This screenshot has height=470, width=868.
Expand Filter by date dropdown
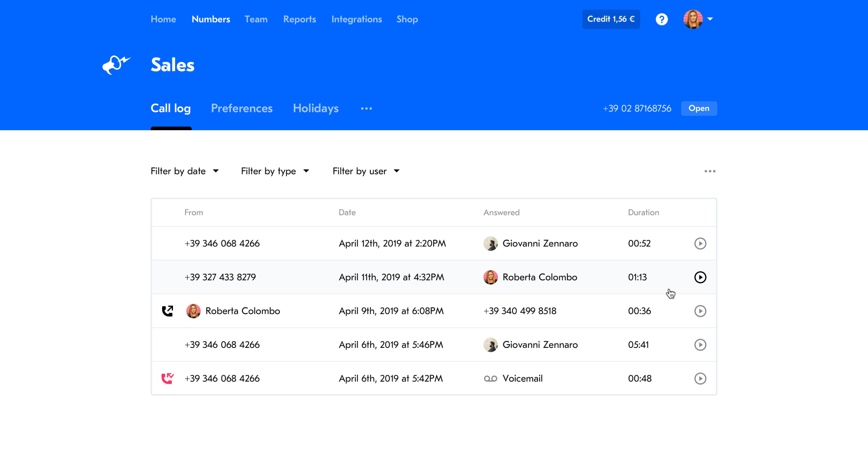point(184,171)
